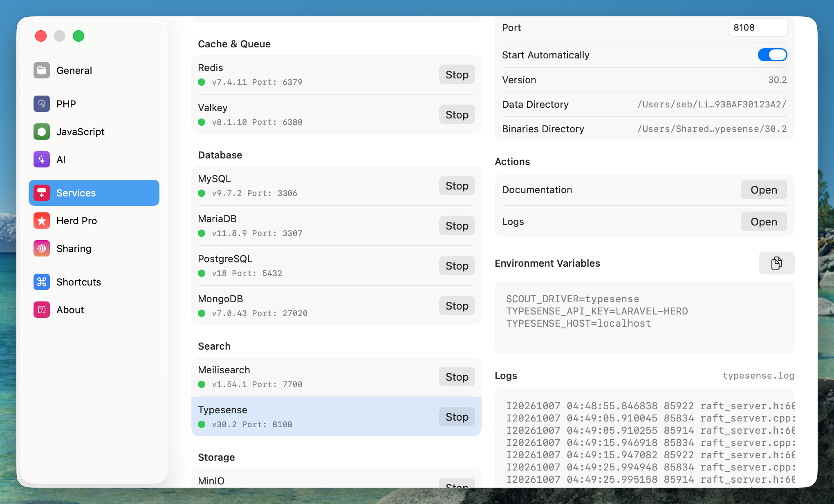Click the Binaries Directory path value
834x504 pixels.
point(712,129)
